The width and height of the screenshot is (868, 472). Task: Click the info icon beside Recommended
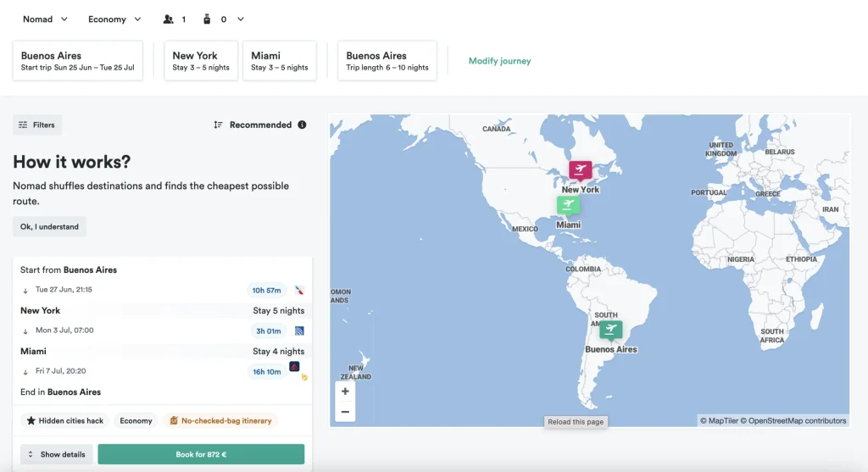[x=302, y=125]
